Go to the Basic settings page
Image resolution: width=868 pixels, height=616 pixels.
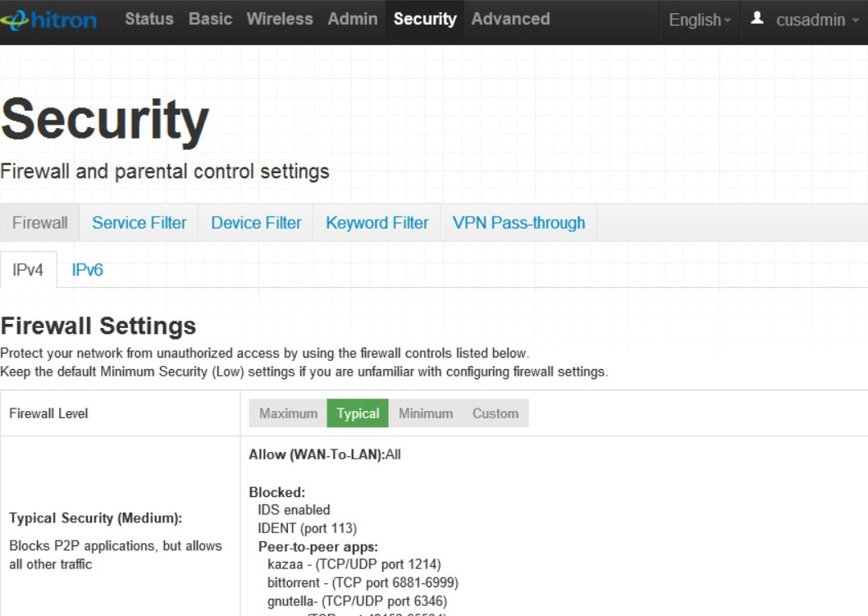click(210, 19)
